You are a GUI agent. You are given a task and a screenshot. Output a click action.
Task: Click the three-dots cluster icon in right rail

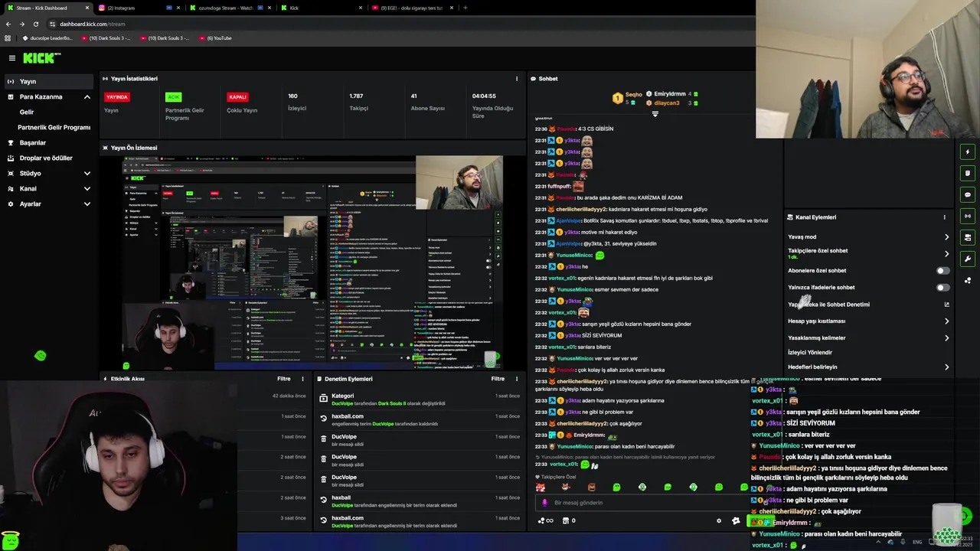pos(968,280)
